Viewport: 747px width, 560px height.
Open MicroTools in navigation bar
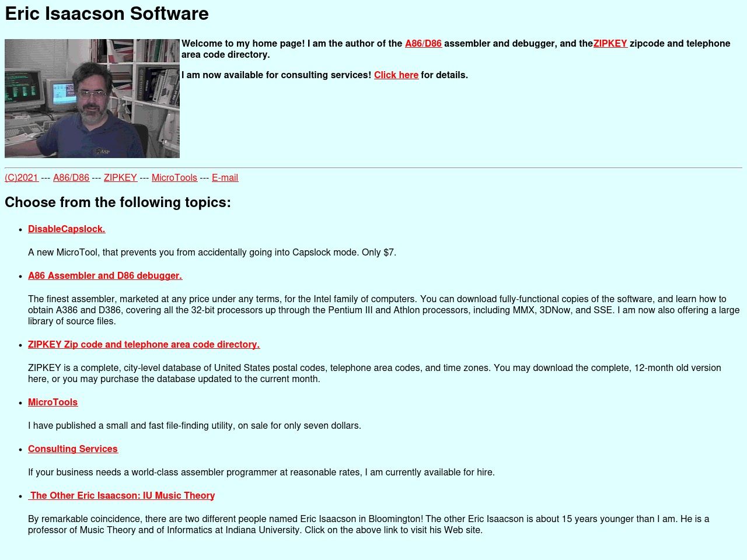[174, 178]
